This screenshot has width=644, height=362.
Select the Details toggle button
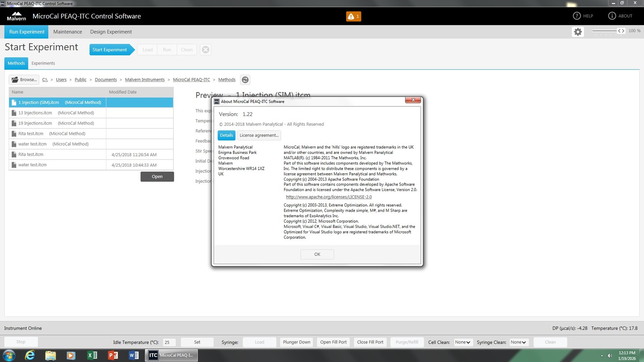[x=226, y=136]
